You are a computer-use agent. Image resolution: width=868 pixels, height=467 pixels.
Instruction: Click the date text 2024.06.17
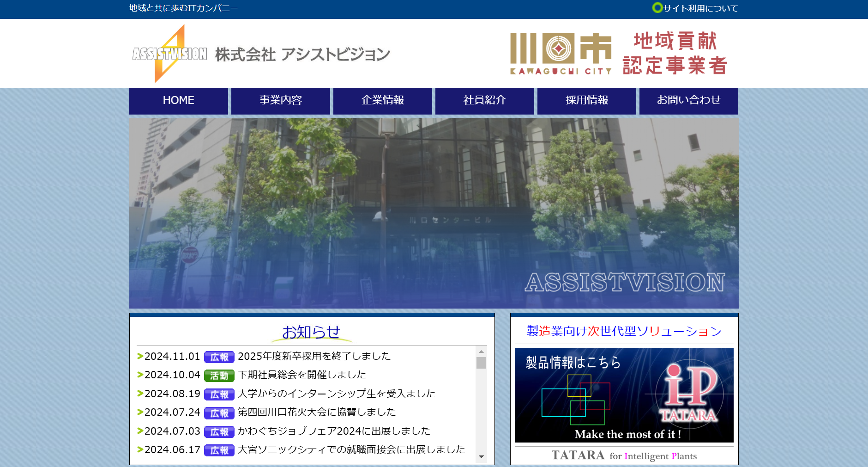[172, 449]
